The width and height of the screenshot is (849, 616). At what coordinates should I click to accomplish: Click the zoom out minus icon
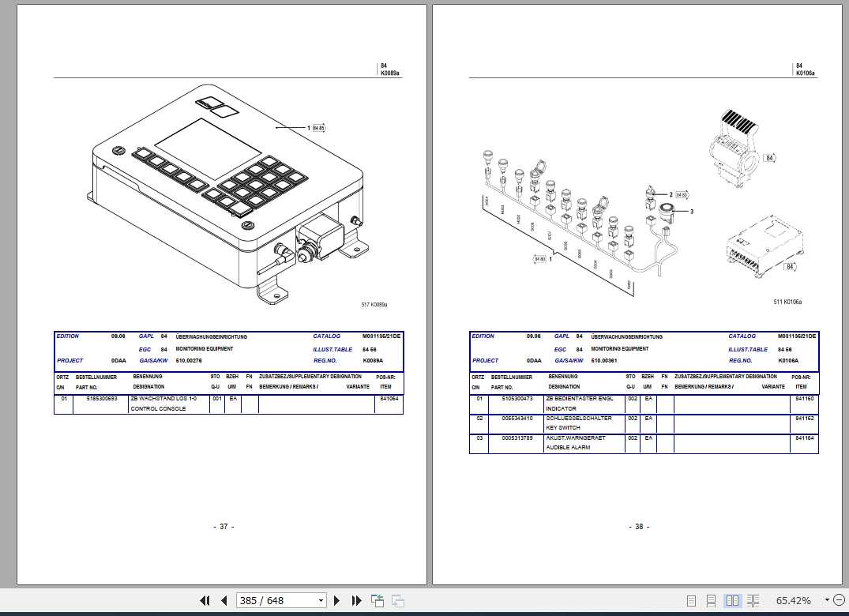(838, 600)
